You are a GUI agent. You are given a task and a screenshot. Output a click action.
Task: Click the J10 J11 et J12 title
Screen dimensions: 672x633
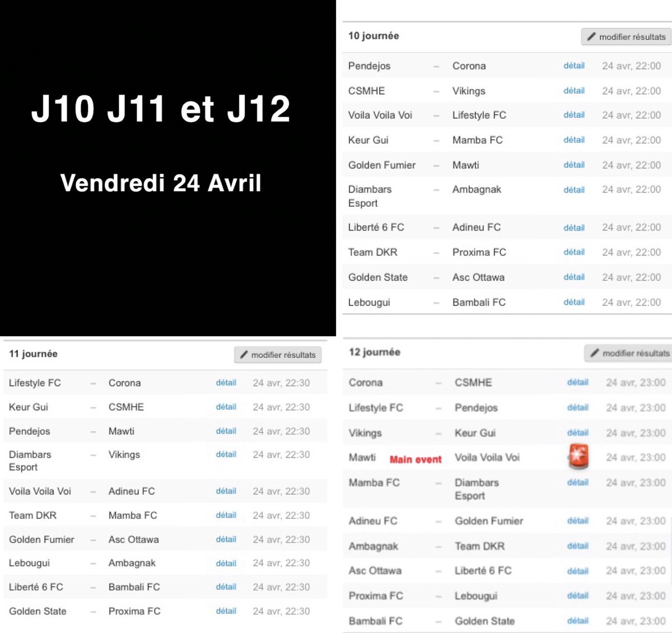[161, 109]
